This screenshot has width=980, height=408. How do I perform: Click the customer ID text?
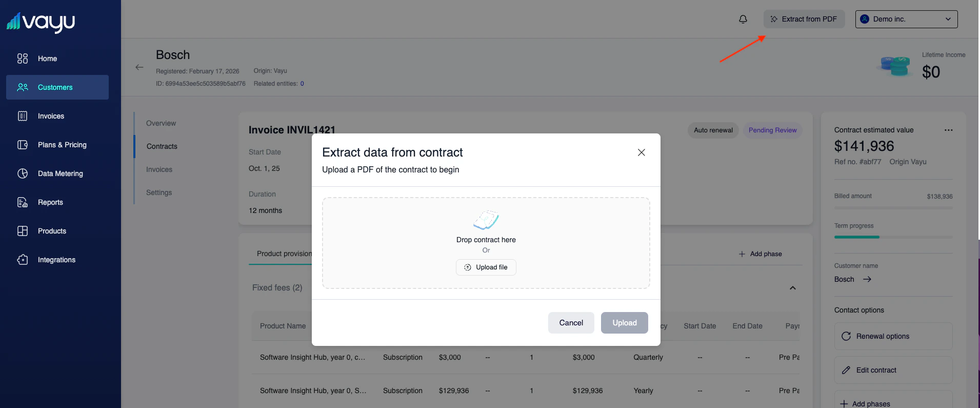201,84
